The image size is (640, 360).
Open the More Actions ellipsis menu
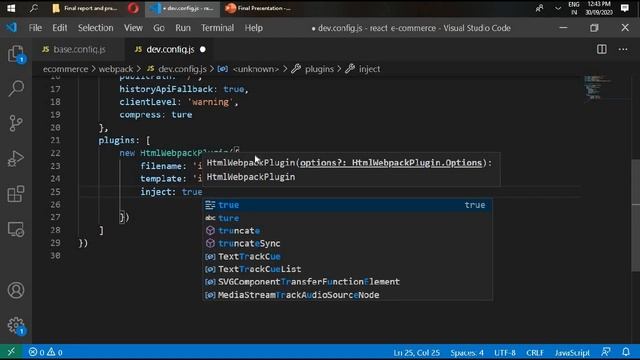623,49
